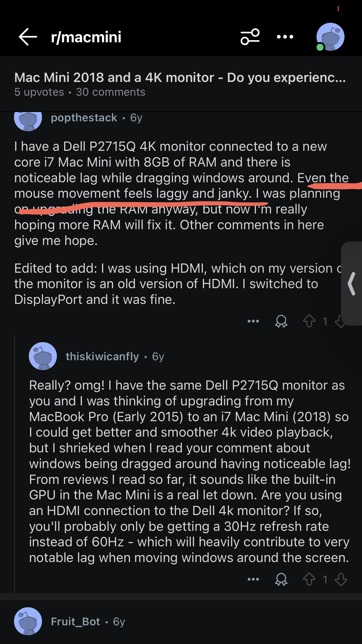Give award to thiskiwicanfly's reply
This screenshot has height=644, width=362.
(x=281, y=579)
